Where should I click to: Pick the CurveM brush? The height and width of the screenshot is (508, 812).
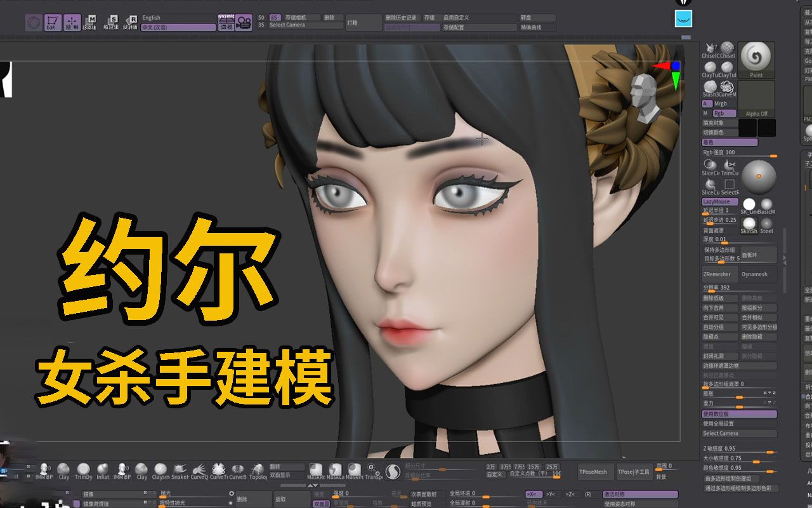click(727, 88)
